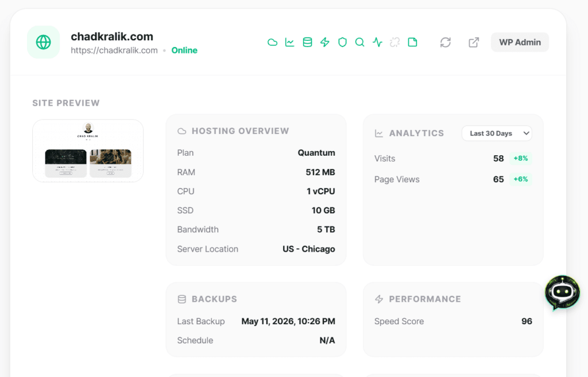Click the refresh sync icon

tap(445, 43)
